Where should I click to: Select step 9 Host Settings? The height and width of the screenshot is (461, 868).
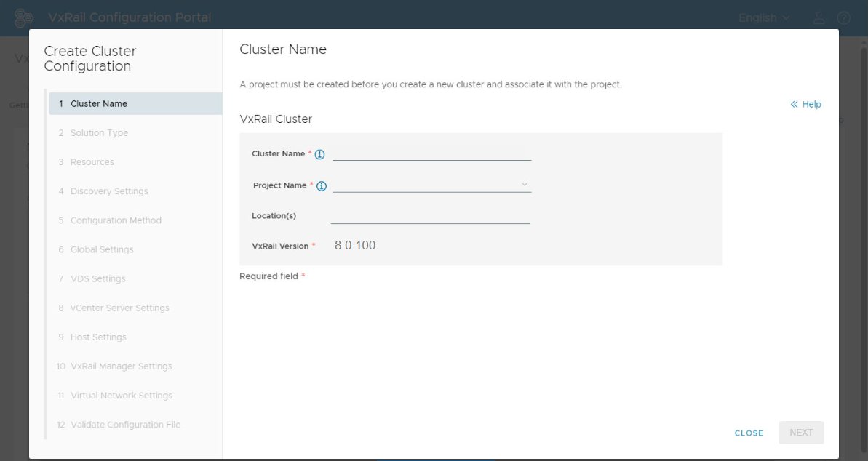click(x=135, y=337)
